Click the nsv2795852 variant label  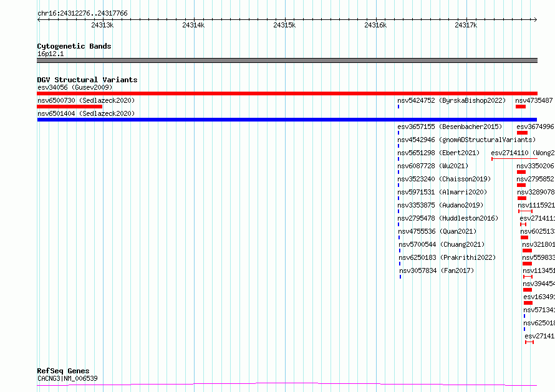[x=535, y=179]
